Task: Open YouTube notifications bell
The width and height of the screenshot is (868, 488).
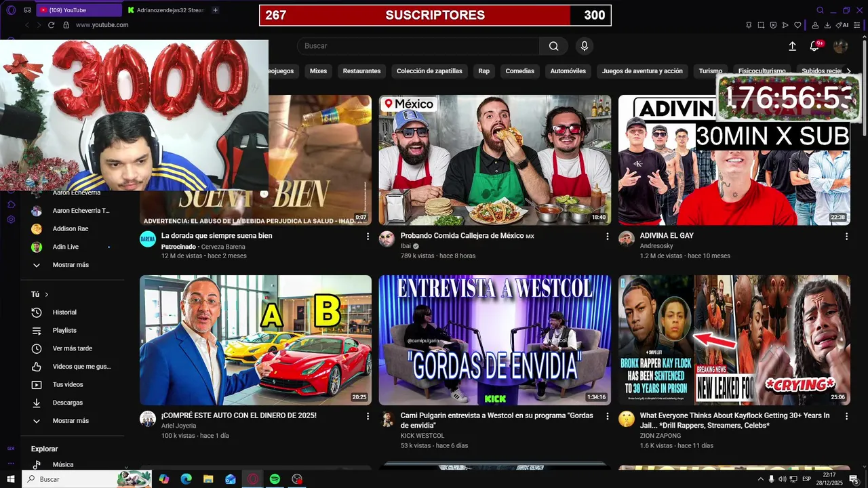Action: [x=814, y=46]
